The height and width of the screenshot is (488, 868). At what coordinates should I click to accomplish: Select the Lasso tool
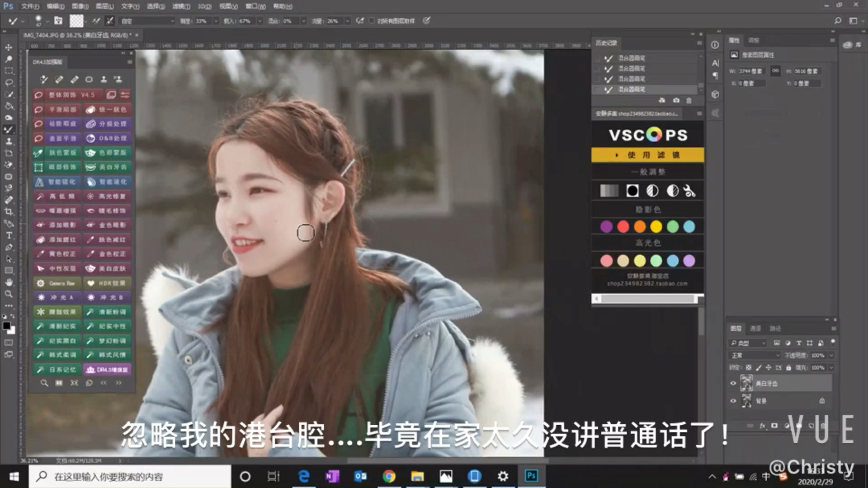pos(8,82)
